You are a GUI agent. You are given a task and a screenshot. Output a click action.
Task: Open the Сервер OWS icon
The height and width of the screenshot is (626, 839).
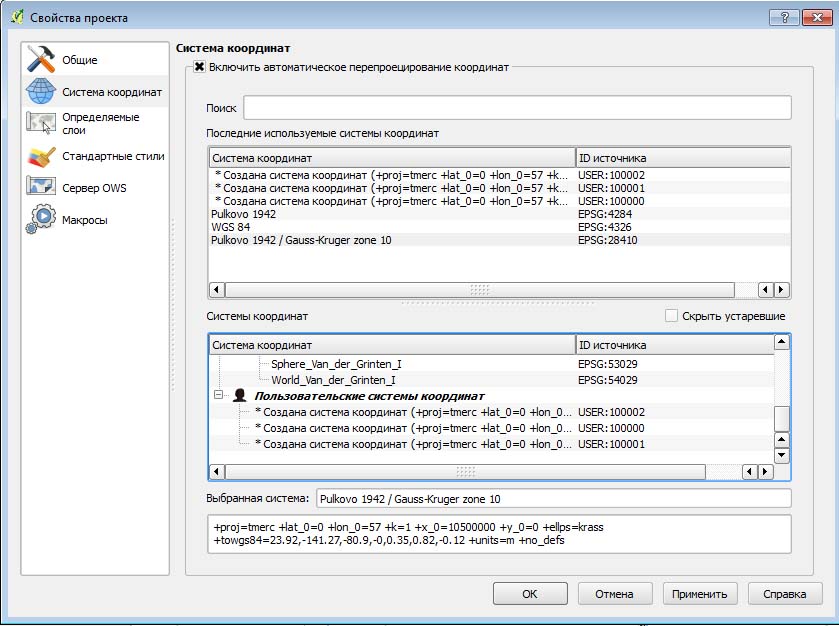click(41, 187)
